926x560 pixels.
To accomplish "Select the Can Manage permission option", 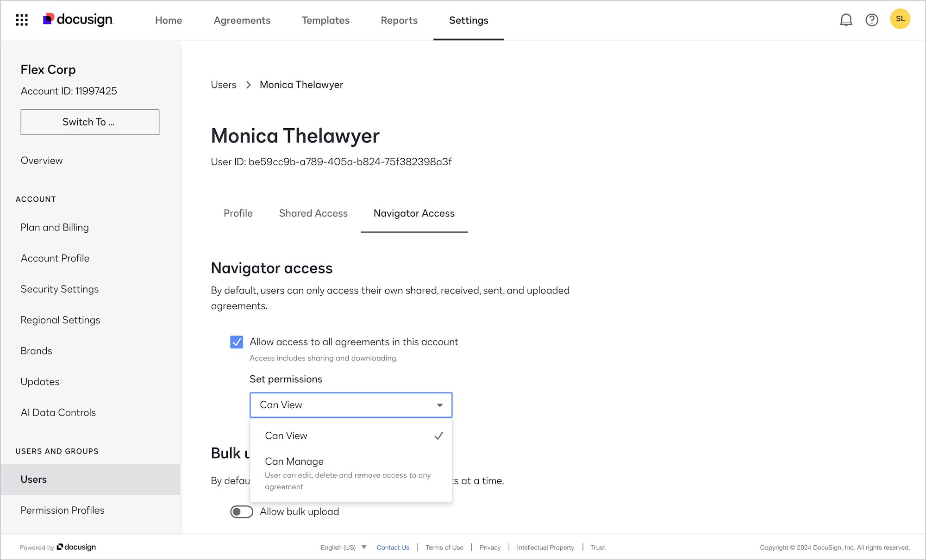I will pos(294,461).
